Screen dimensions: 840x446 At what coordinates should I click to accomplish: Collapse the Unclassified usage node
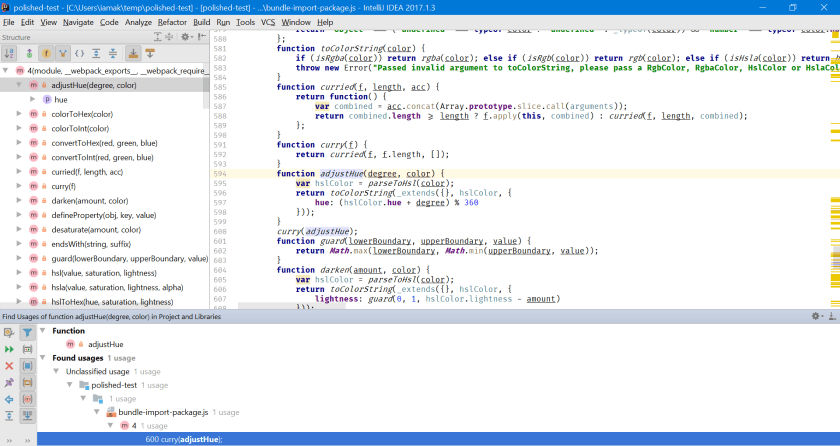click(x=56, y=371)
